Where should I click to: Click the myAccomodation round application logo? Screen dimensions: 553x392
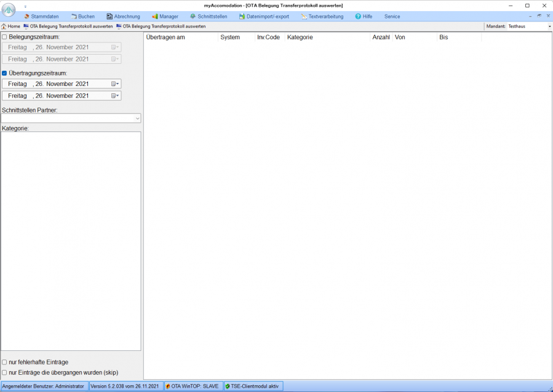click(9, 10)
